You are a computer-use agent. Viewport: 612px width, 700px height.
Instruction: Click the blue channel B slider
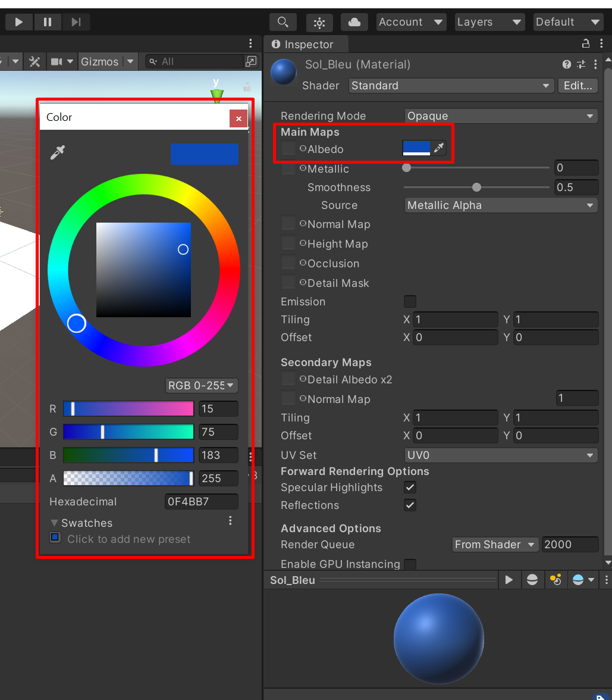[x=128, y=455]
